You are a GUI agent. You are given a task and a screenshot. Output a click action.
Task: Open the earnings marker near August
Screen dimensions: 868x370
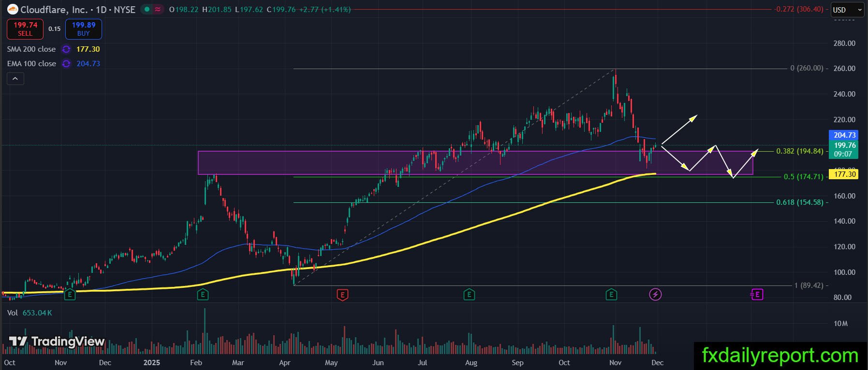pyautogui.click(x=469, y=294)
